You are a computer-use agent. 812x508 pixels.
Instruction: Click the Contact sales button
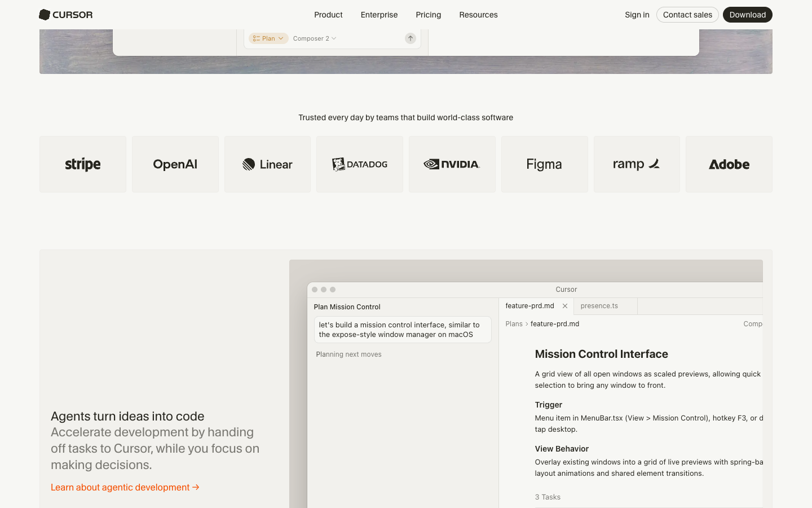[687, 15]
